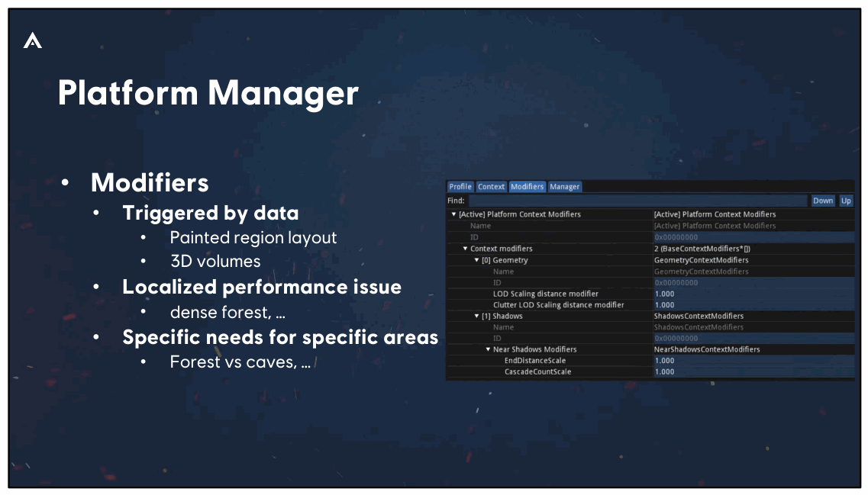Select the CascadeCountScale row label
868x495 pixels.
pyautogui.click(x=537, y=371)
